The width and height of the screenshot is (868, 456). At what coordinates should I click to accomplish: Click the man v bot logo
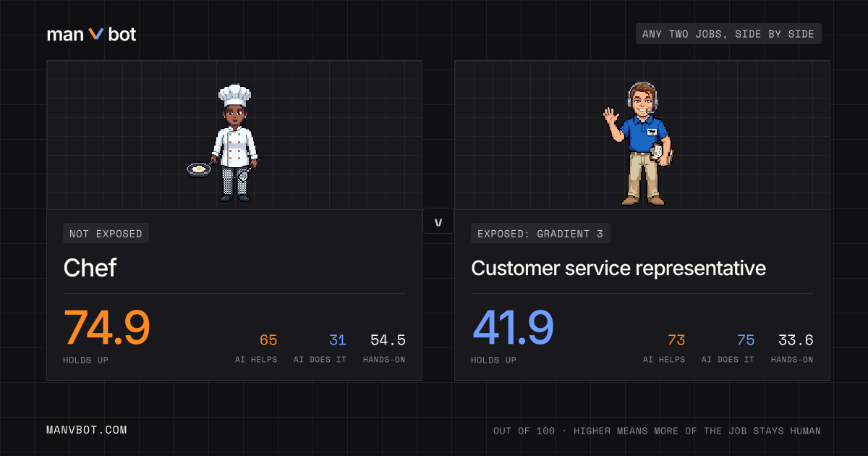(92, 34)
